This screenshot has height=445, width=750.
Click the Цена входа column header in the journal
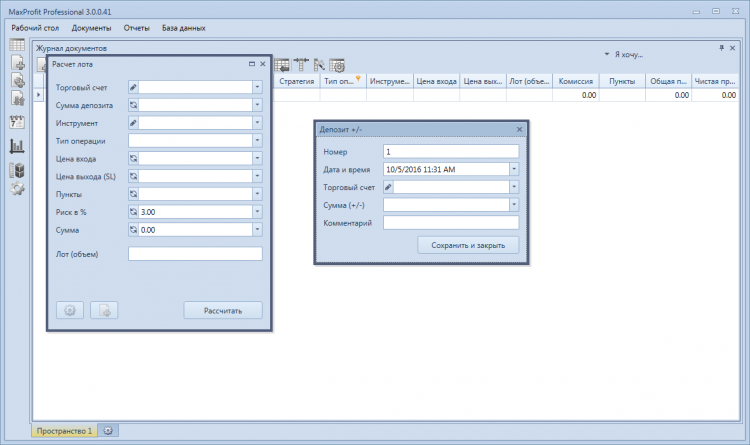point(436,81)
